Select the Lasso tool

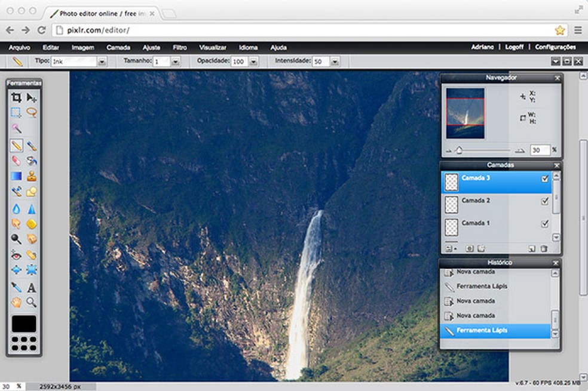(x=32, y=112)
